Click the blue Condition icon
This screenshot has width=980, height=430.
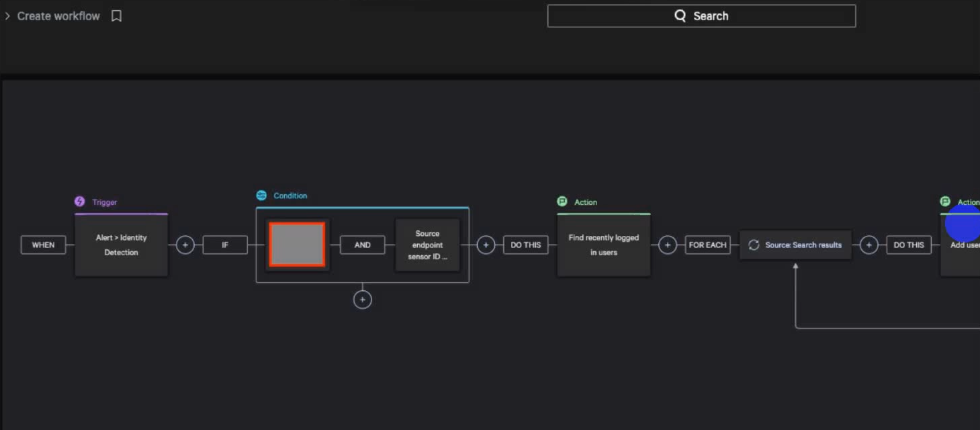pyautogui.click(x=261, y=196)
